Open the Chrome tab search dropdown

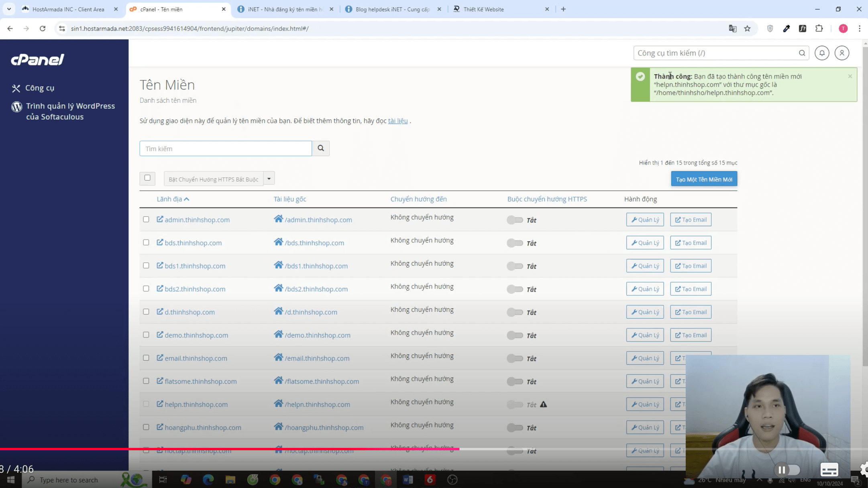pyautogui.click(x=9, y=9)
